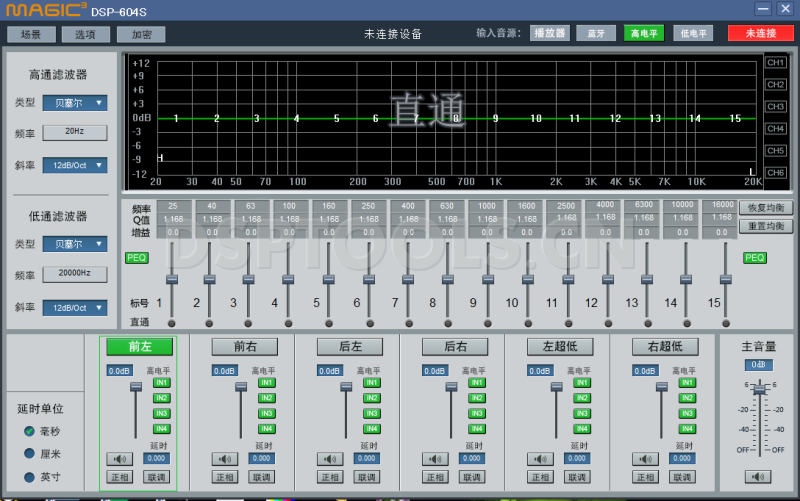The width and height of the screenshot is (800, 501).
Task: Select 厘米 delay unit
Action: pos(30,454)
